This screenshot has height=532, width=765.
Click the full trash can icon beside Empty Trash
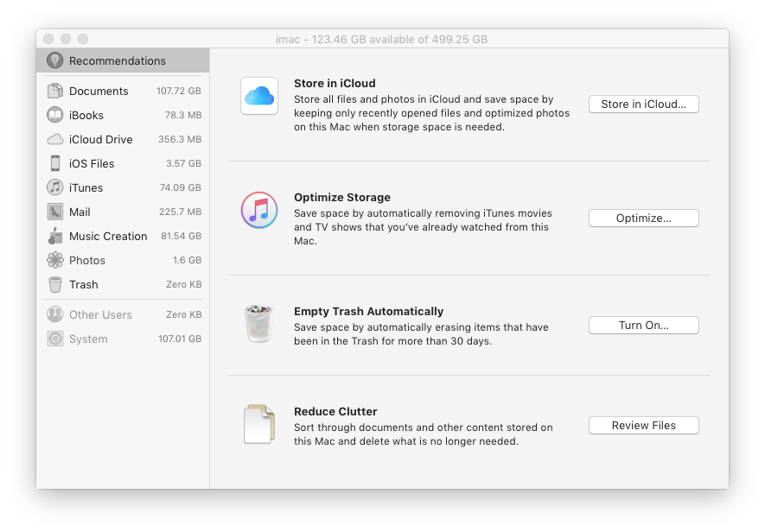point(258,323)
